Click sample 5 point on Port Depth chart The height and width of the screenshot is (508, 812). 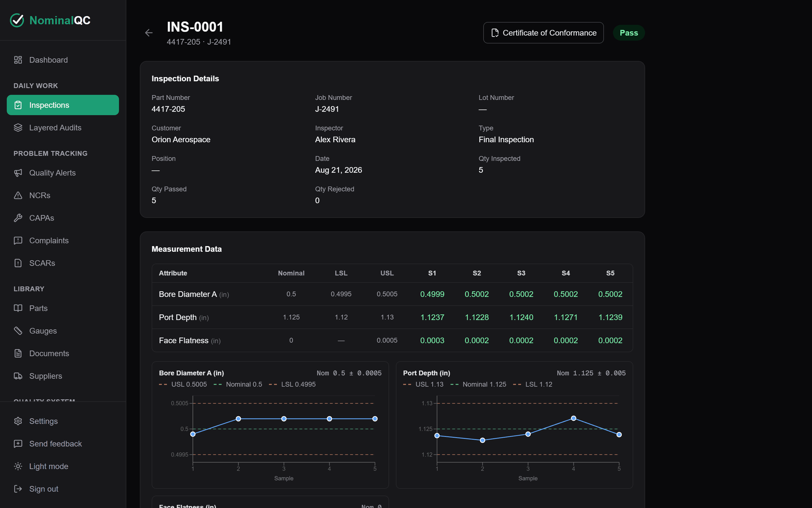pos(619,435)
